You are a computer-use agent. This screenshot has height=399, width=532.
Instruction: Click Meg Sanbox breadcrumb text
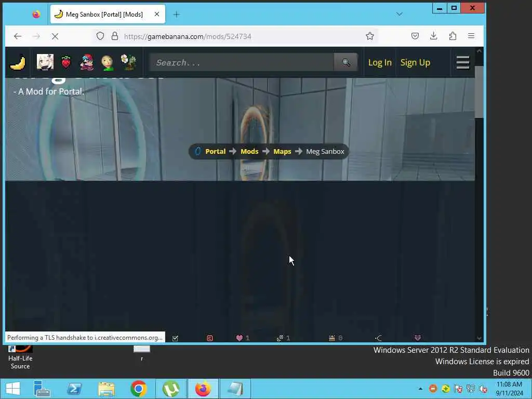point(325,151)
